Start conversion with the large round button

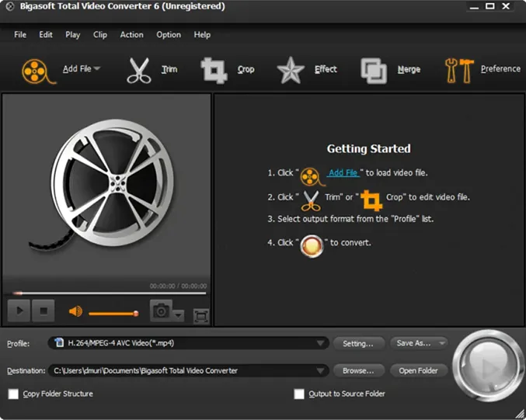pyautogui.click(x=487, y=366)
